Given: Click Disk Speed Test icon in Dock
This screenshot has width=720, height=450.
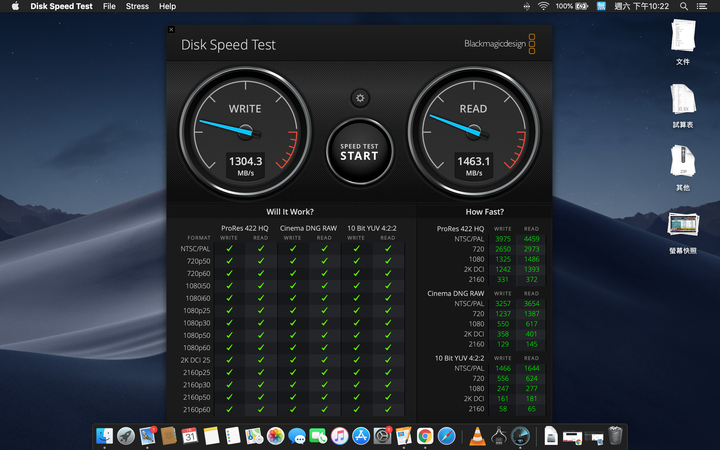Looking at the screenshot, I should coord(520,436).
